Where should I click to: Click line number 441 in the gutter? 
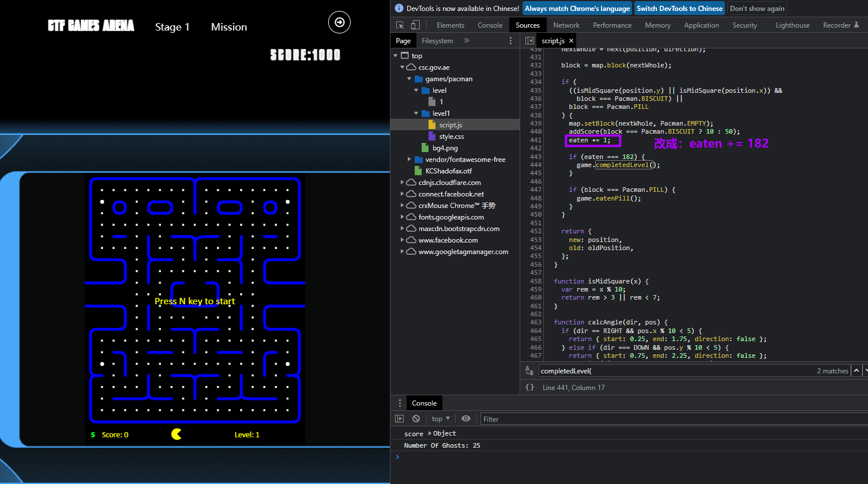click(535, 140)
